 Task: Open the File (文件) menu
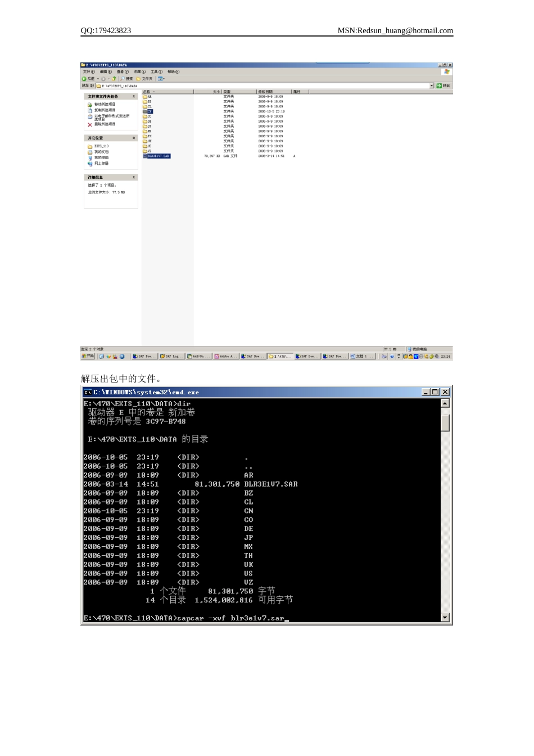click(x=89, y=71)
